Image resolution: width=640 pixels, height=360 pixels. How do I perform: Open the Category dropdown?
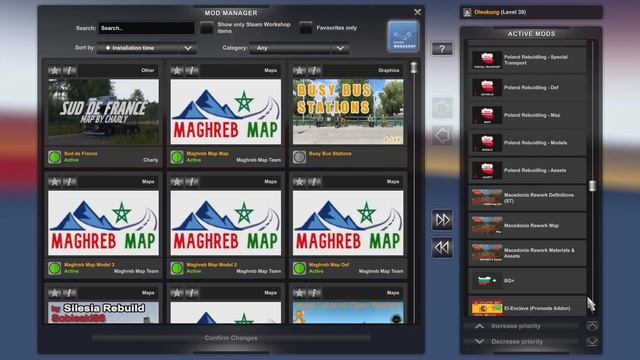coord(299,48)
